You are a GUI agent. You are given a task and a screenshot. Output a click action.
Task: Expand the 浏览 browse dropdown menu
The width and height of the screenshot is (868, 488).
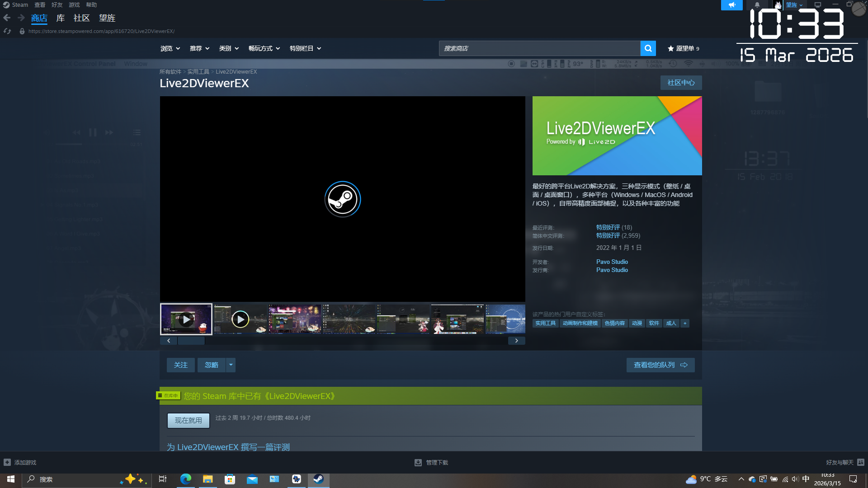(x=170, y=48)
